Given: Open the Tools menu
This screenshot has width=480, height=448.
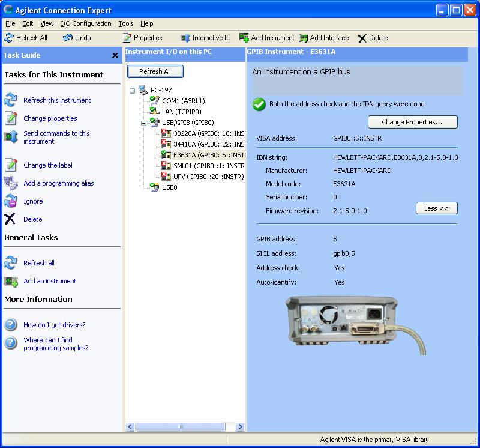Looking at the screenshot, I should point(126,23).
